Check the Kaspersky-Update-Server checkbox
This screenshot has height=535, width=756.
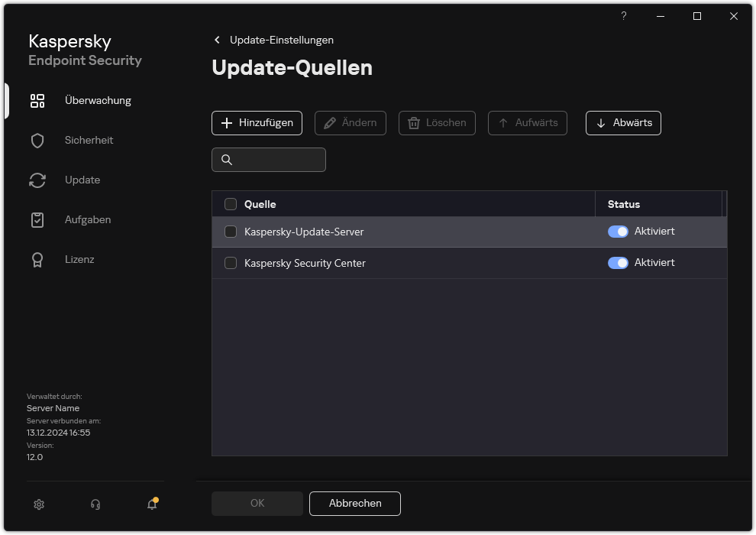[231, 232]
